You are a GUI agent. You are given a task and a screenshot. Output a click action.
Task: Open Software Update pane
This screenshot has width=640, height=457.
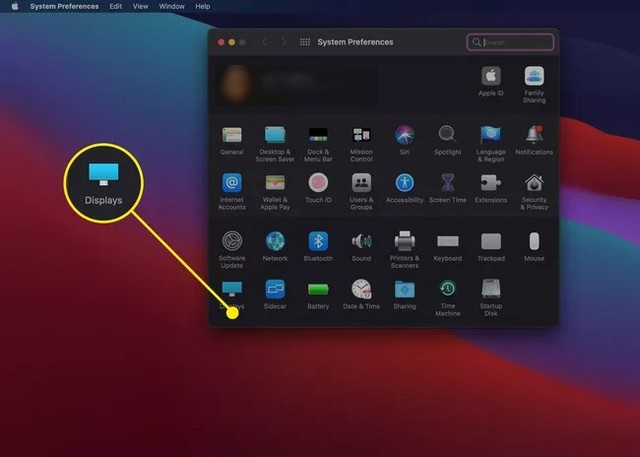pos(232,250)
